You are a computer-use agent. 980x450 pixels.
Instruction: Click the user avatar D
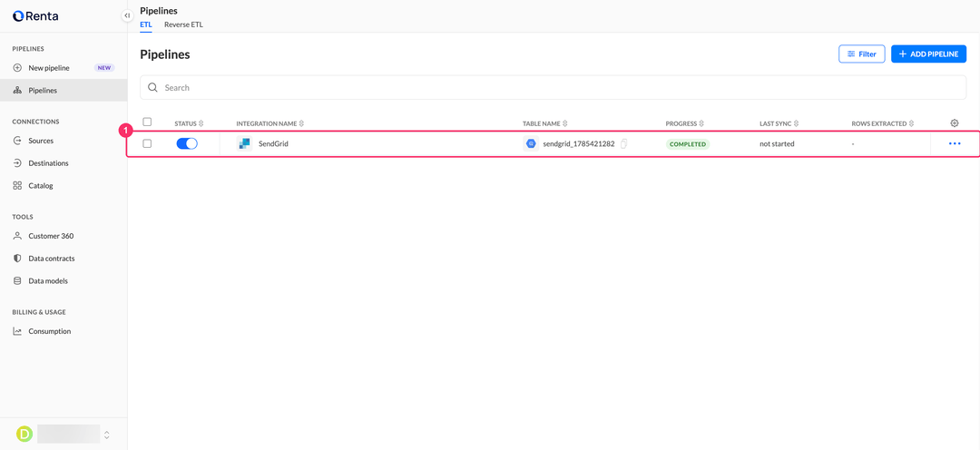pos(24,434)
